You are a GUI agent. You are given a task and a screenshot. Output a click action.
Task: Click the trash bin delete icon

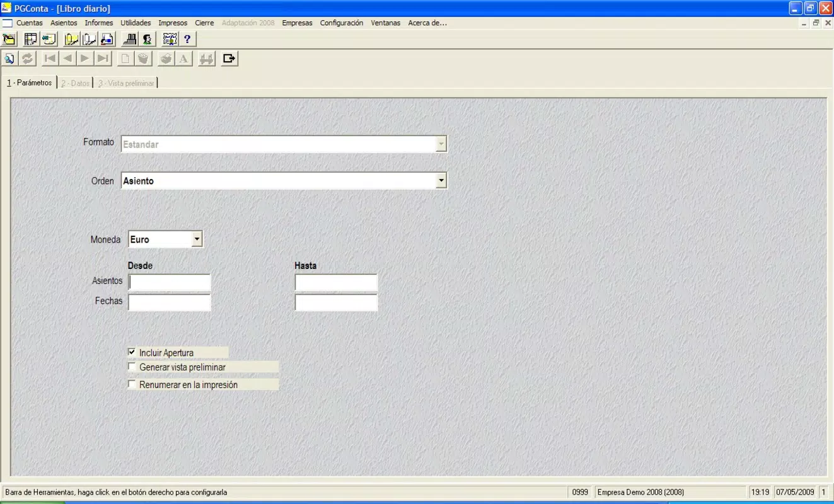click(x=143, y=59)
